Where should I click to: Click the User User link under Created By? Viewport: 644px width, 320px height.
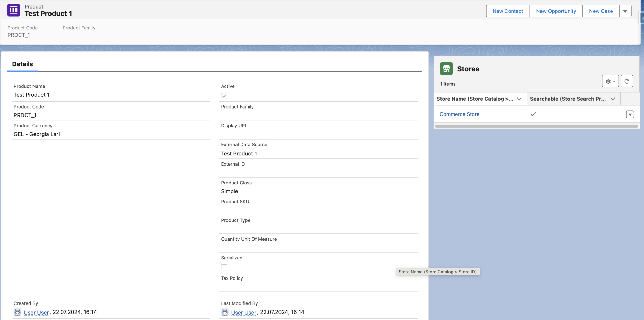coord(36,312)
